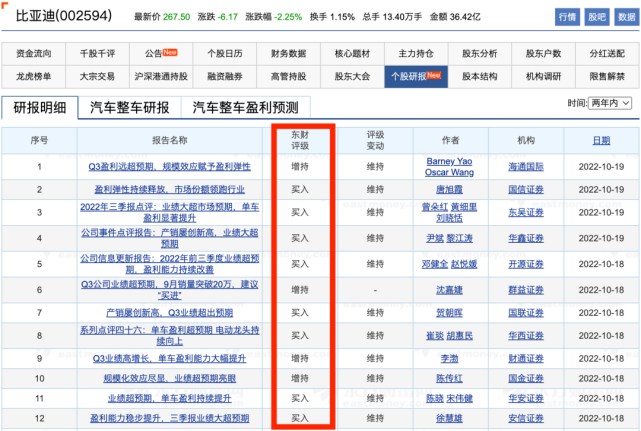Image resolution: width=641 pixels, height=431 pixels.
Task: Open report Q3公司业绩超预期，9月销量突破20万
Action: pyautogui.click(x=170, y=290)
